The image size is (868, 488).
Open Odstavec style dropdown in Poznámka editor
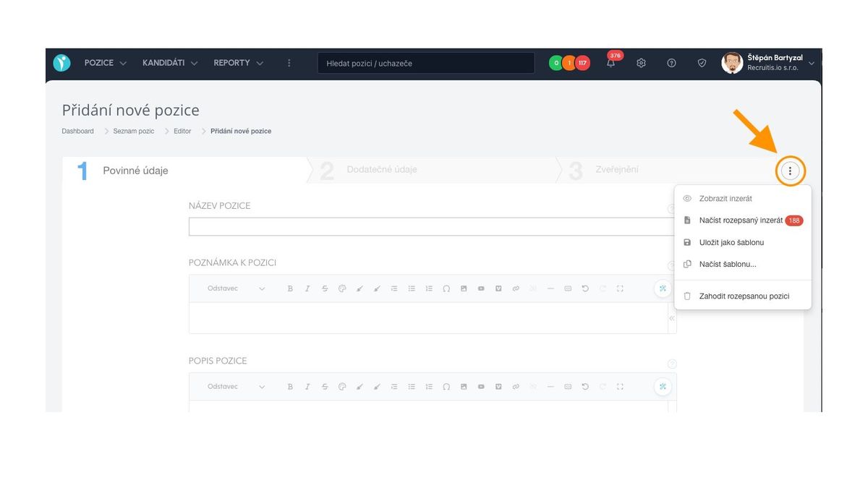(236, 288)
